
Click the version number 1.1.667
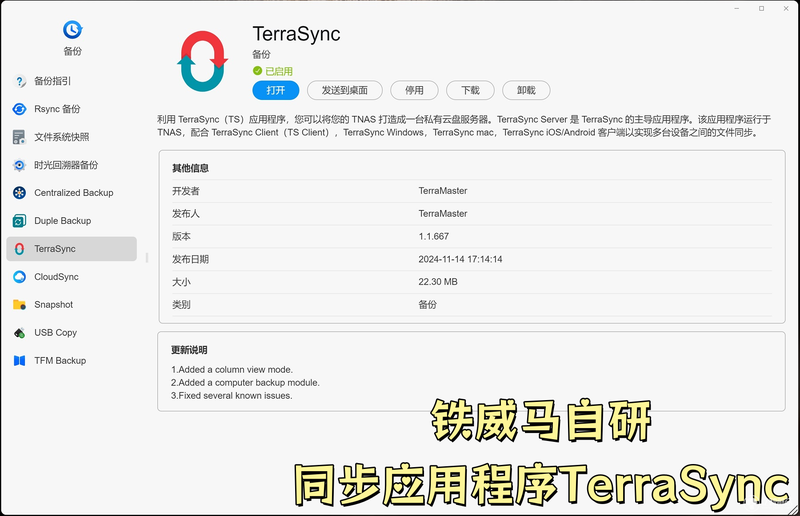(x=434, y=236)
